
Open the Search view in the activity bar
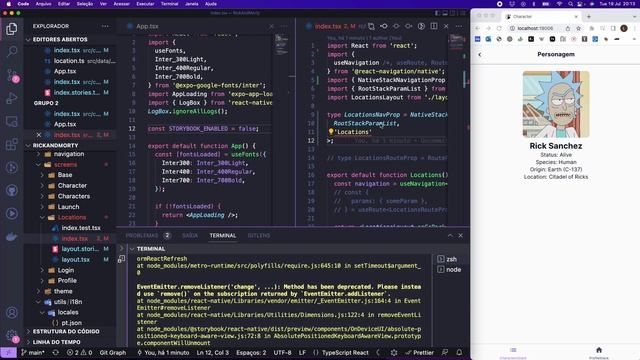tap(11, 52)
